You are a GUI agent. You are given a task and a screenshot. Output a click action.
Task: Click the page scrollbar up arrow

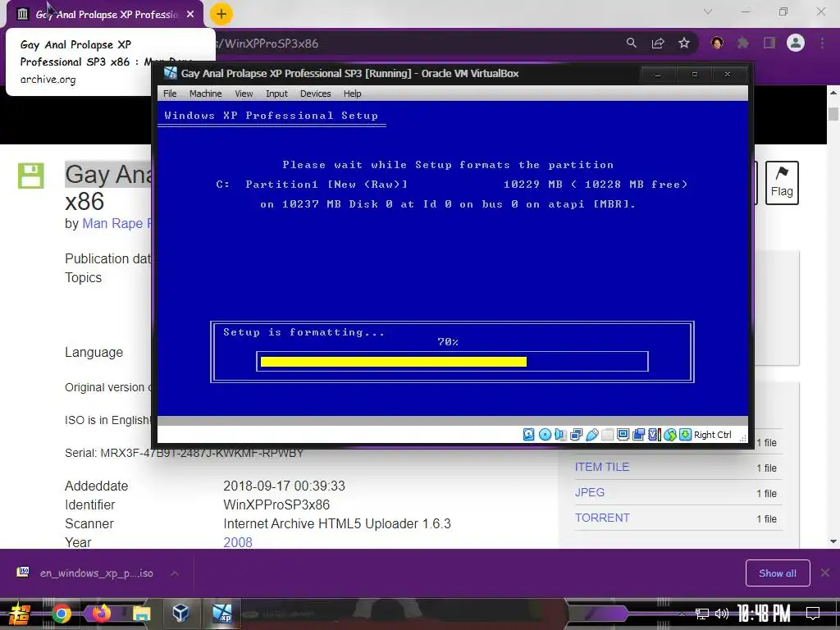tap(833, 92)
